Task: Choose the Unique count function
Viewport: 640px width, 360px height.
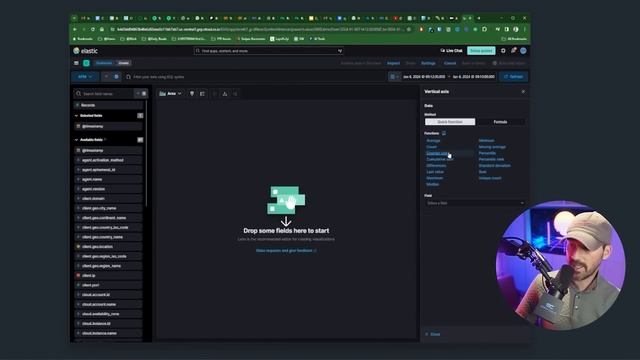Action: [490, 178]
